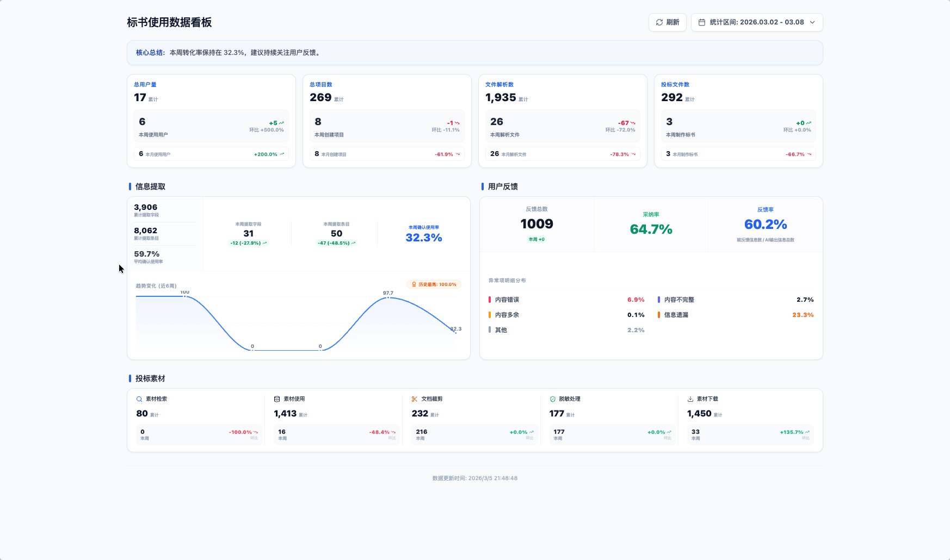Click the scissors icon next to 文档裁剪
Screen dimensions: 950x560
415,399
